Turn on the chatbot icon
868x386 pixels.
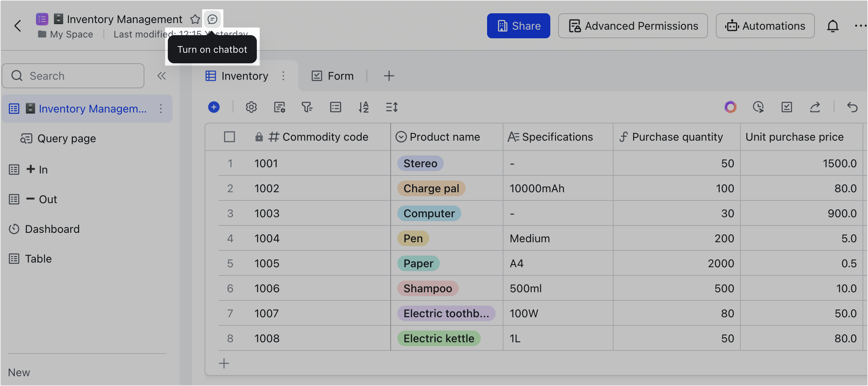[x=212, y=19]
